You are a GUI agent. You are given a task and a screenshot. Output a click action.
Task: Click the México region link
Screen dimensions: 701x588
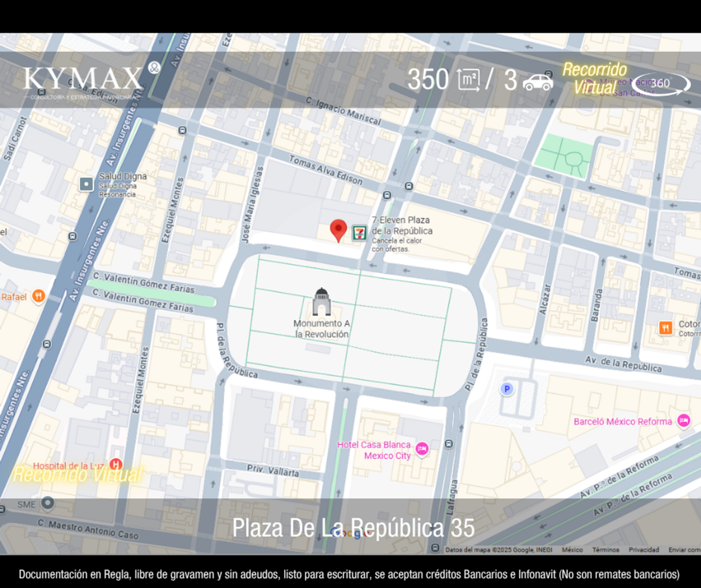point(572,550)
